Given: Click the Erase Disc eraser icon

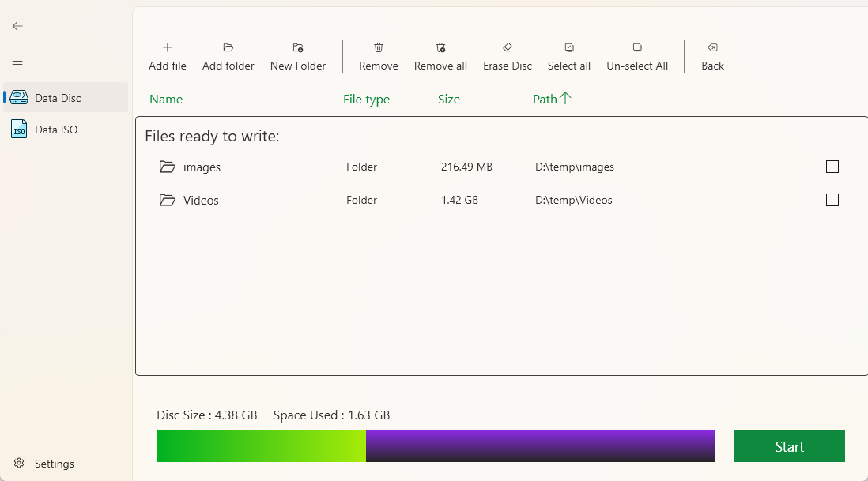Looking at the screenshot, I should [508, 48].
